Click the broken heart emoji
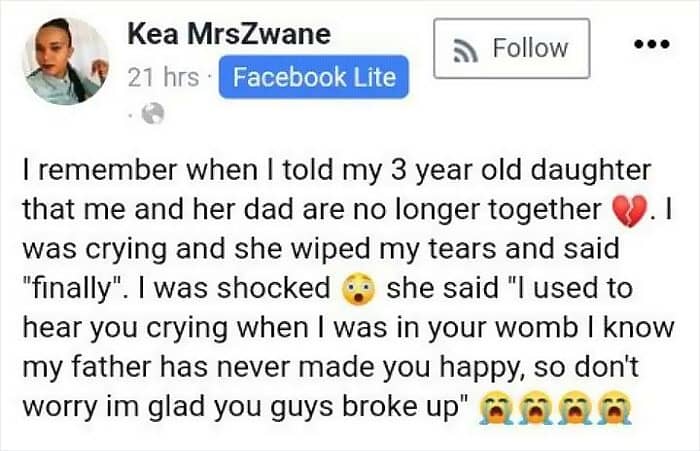The image size is (700, 451). tap(629, 210)
